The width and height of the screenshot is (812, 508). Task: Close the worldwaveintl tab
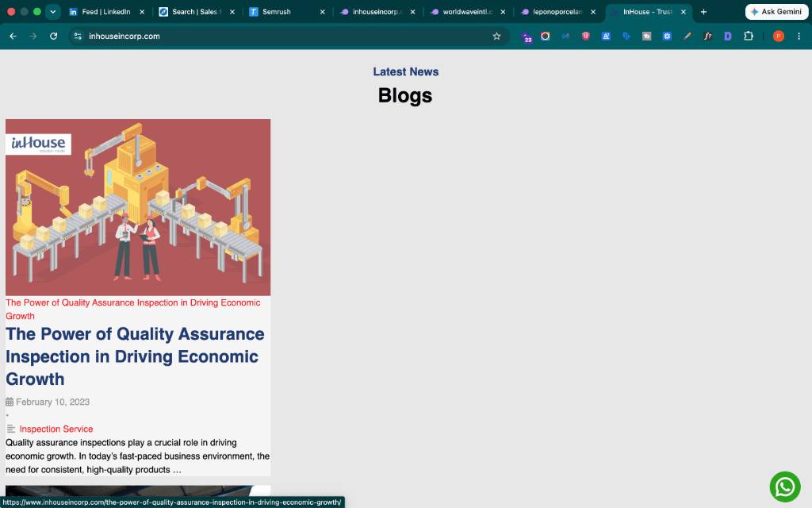(x=503, y=12)
